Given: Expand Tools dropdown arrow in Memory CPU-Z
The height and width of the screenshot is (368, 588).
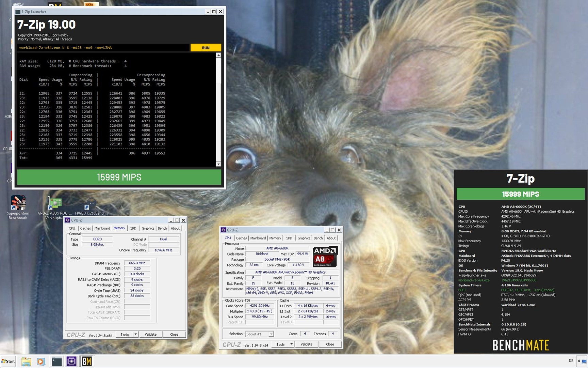Looking at the screenshot, I should [135, 335].
